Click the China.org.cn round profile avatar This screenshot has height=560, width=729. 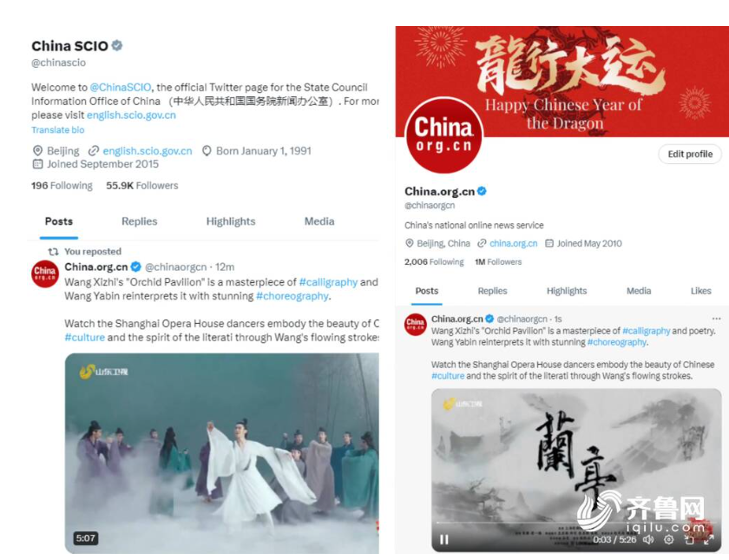(x=444, y=135)
